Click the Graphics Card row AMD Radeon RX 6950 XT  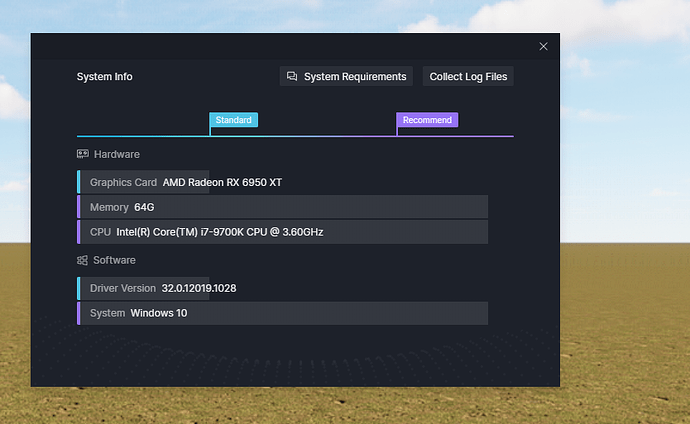[x=180, y=182]
